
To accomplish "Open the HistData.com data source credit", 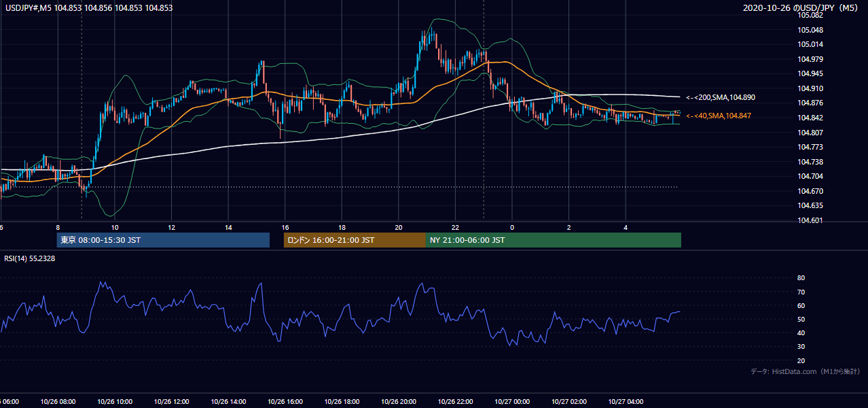I will coord(806,371).
